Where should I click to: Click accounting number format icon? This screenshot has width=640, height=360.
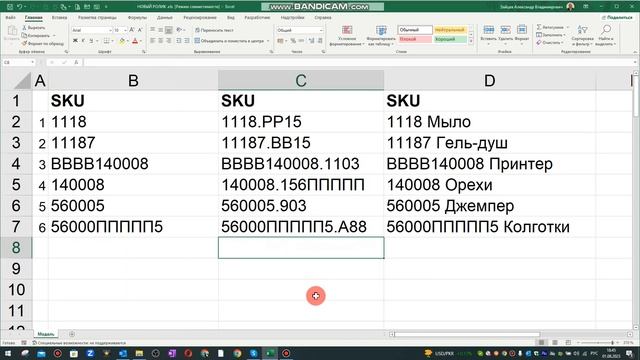pyautogui.click(x=281, y=41)
